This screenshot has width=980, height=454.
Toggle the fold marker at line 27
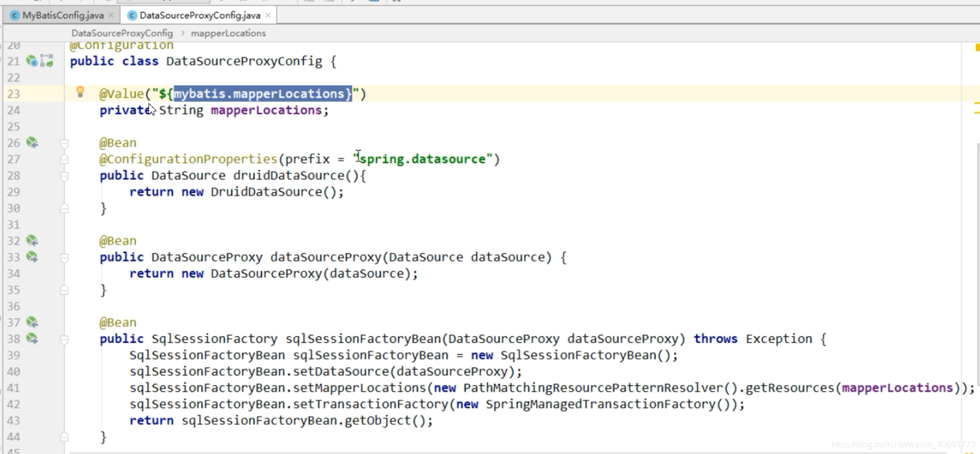pyautogui.click(x=64, y=160)
